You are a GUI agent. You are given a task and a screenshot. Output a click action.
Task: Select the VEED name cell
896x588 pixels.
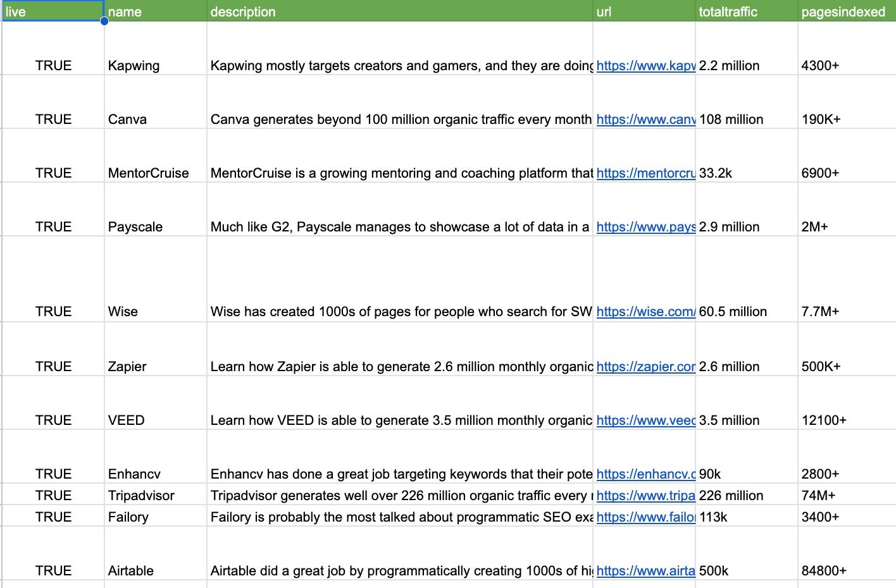click(x=156, y=403)
